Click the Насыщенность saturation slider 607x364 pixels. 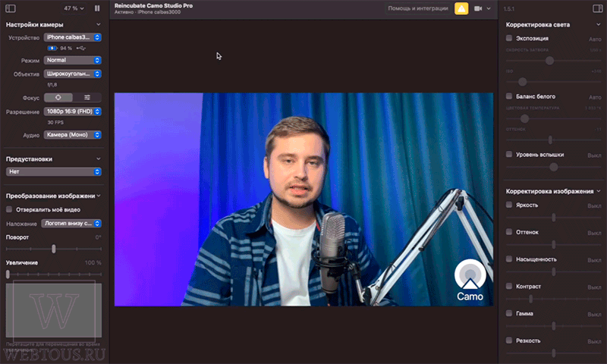pyautogui.click(x=553, y=271)
